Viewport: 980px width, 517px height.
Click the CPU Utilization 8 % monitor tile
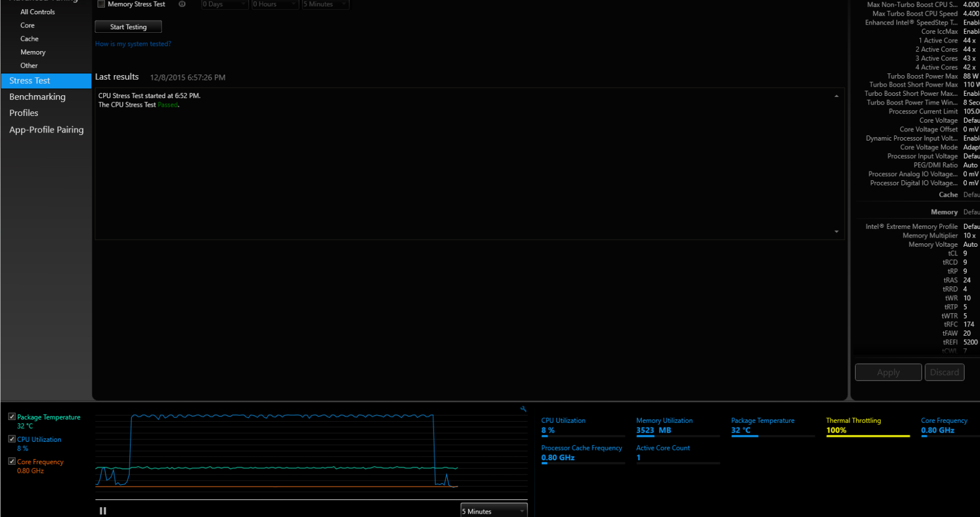pyautogui.click(x=583, y=426)
